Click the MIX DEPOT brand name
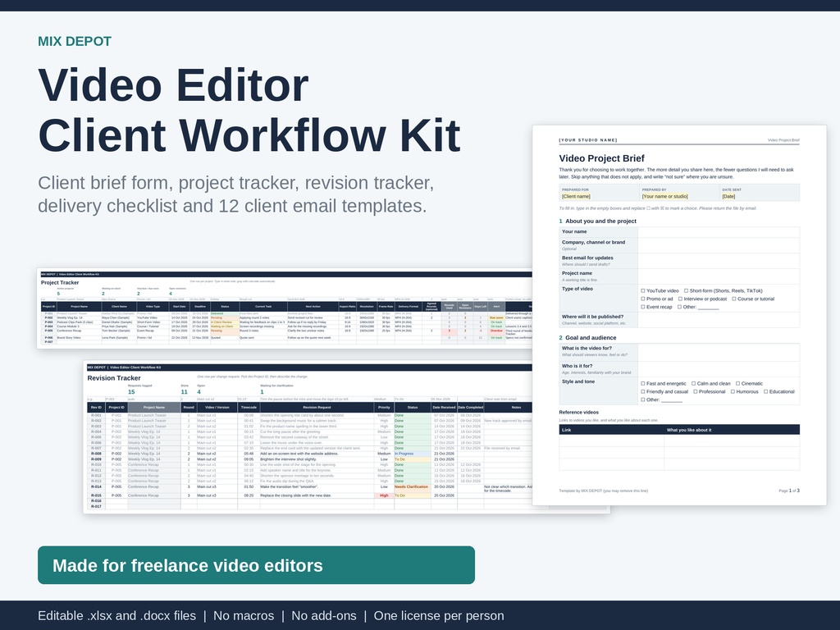The width and height of the screenshot is (840, 630). (x=75, y=41)
